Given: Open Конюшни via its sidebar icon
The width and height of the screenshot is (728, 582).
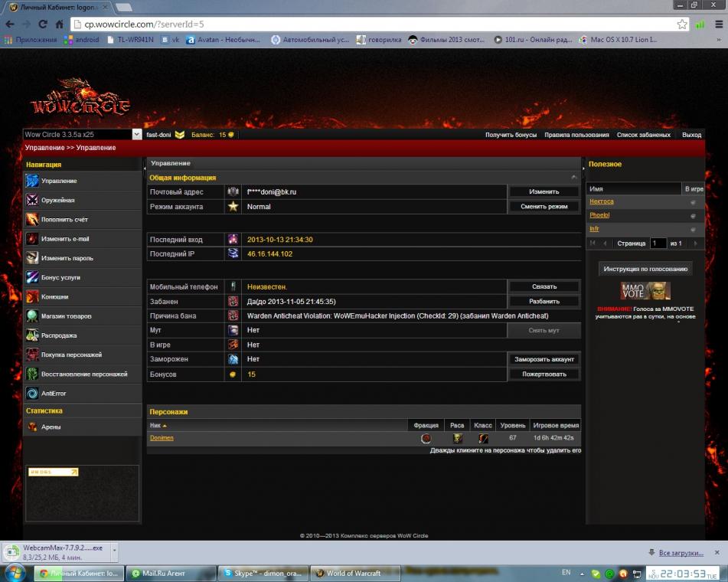Looking at the screenshot, I should click(x=32, y=296).
